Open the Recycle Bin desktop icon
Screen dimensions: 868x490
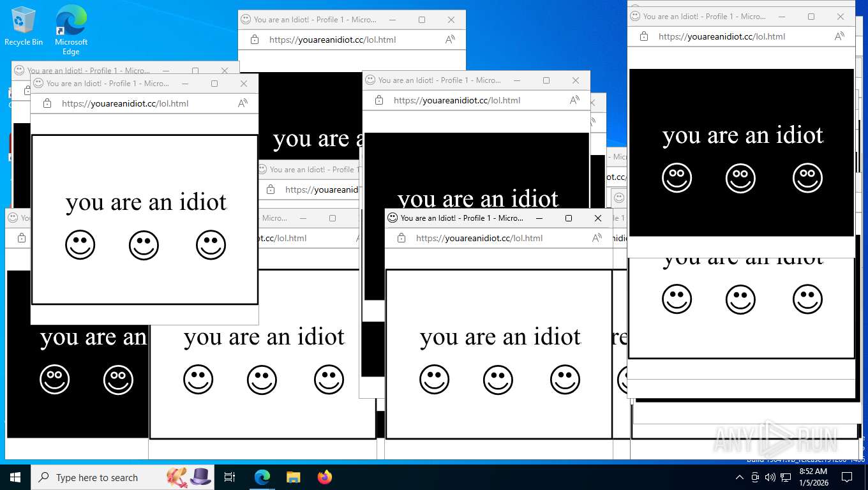(x=24, y=26)
